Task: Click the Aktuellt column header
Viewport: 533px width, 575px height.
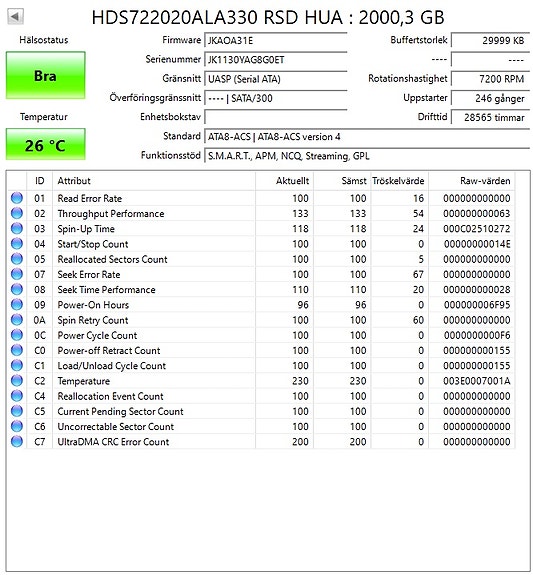Action: pos(284,181)
